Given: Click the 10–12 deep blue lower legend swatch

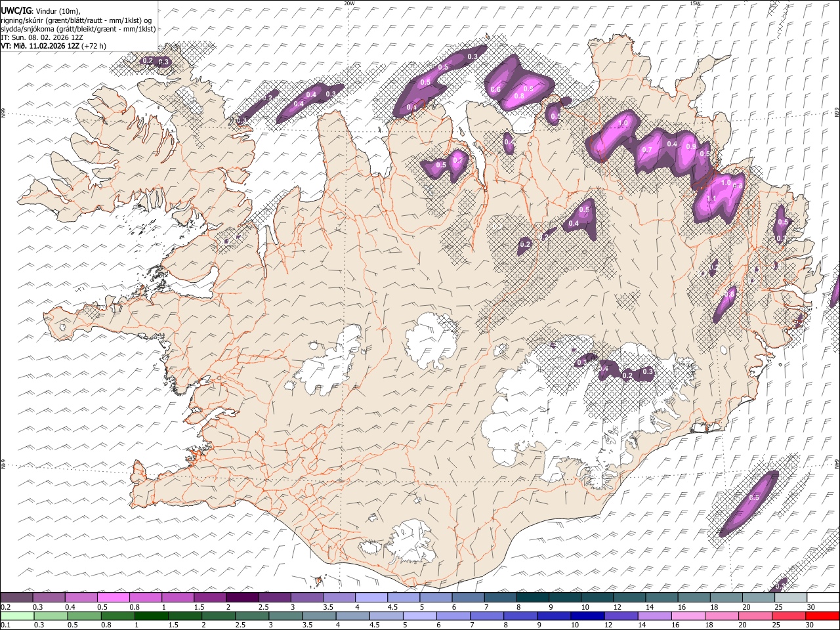Looking at the screenshot, I should click(x=588, y=616).
